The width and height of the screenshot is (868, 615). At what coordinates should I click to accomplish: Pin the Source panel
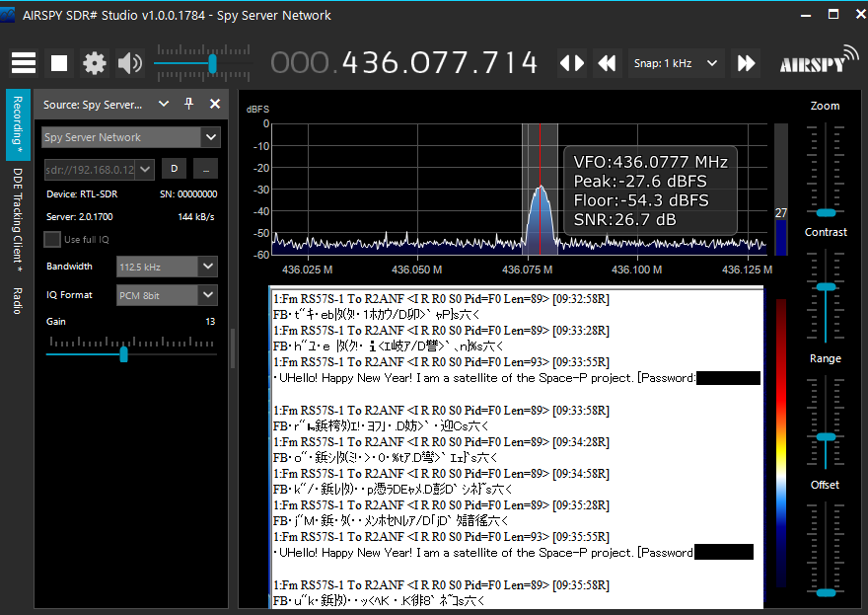[x=188, y=104]
